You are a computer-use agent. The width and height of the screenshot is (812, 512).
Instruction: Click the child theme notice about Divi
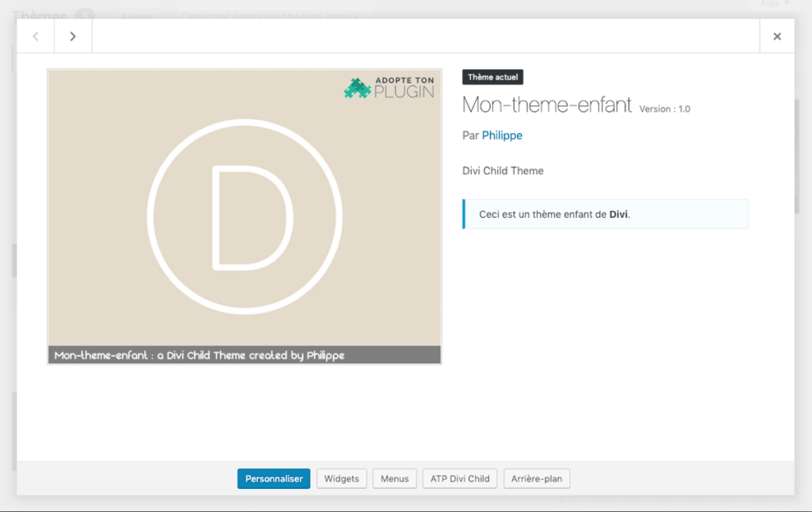tap(605, 214)
